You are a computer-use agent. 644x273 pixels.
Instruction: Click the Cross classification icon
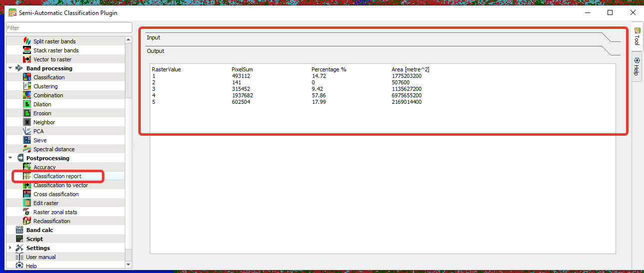(27, 194)
